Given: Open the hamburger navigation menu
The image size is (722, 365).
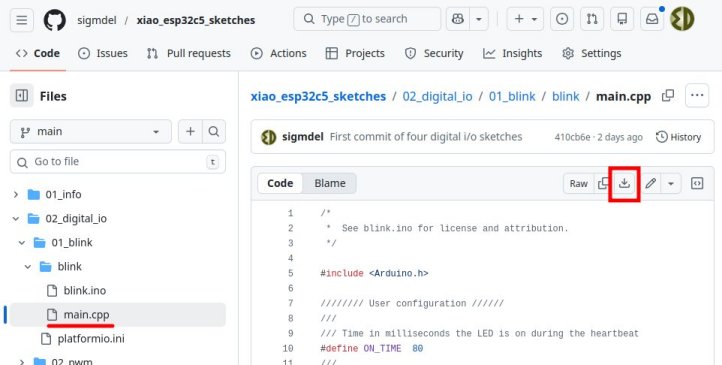Looking at the screenshot, I should point(22,20).
